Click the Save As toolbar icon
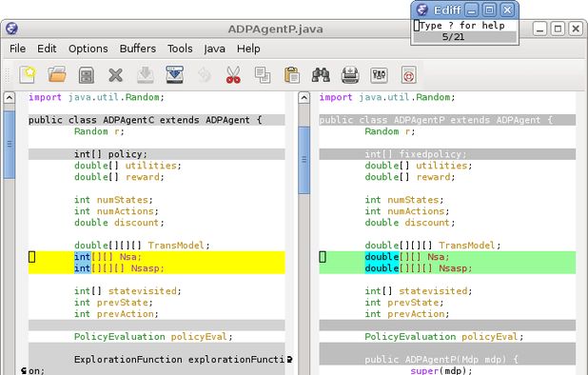Viewport: 588px width, 375px height. tap(174, 74)
